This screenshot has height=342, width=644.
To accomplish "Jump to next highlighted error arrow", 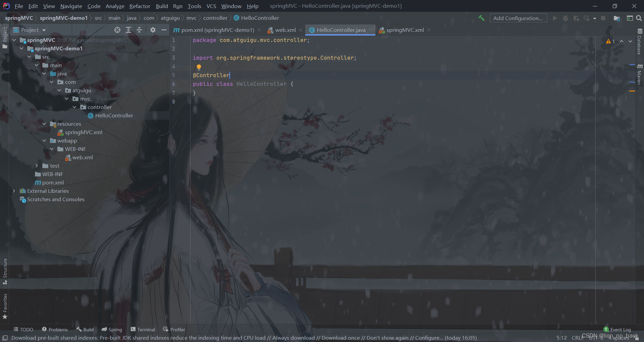I will 630,41.
